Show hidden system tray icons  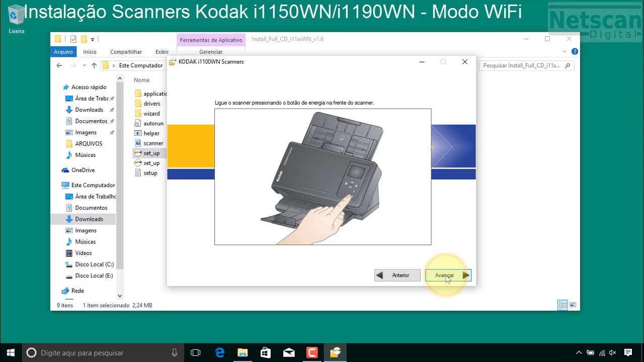(x=579, y=352)
